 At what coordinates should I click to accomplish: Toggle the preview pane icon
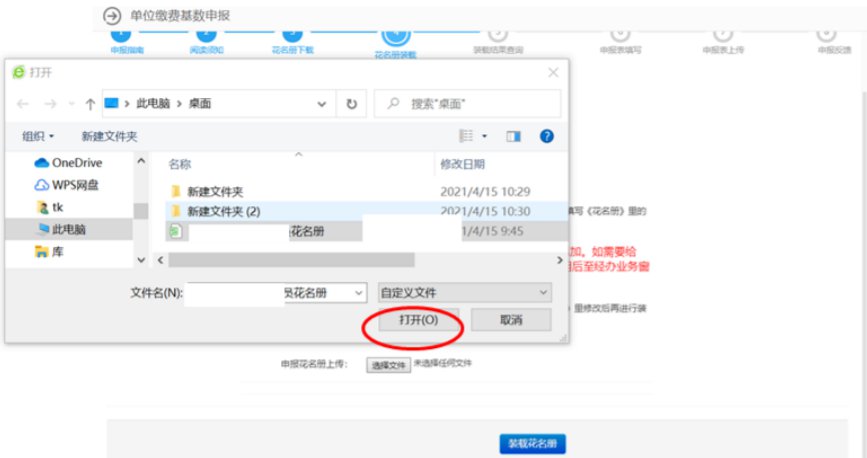point(513,136)
